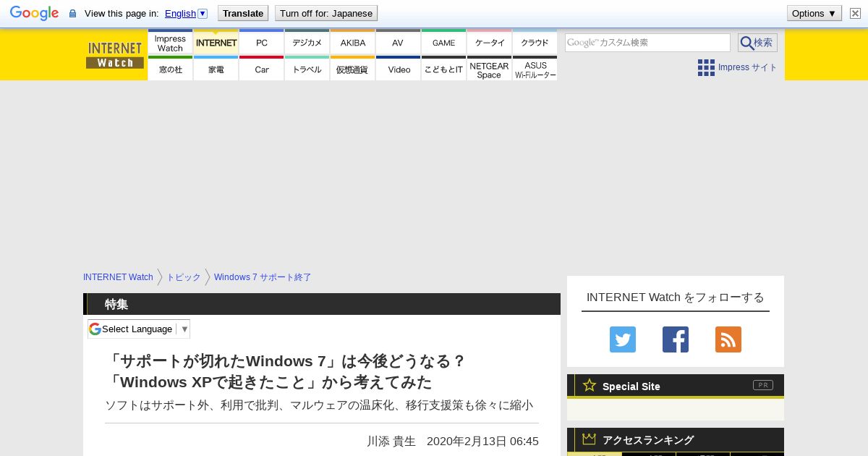Screen dimensions: 868x456
Task: Open the ケータイ navigation tab
Action: 489,43
